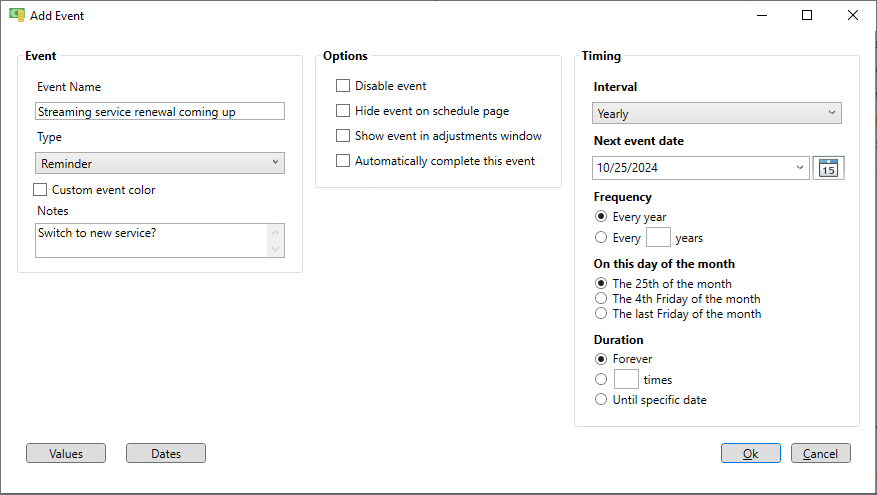Enable Automatically complete this event
The width and height of the screenshot is (877, 495).
343,161
